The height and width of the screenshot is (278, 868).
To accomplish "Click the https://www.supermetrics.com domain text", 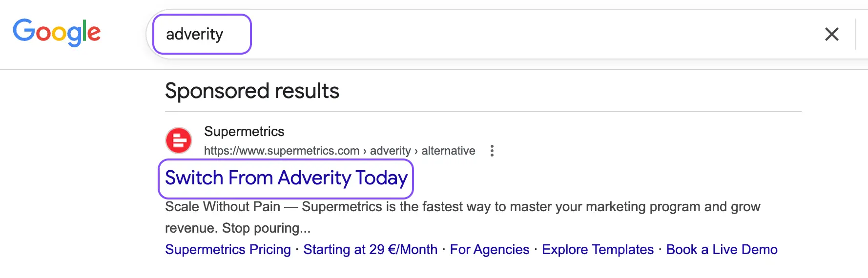I will pos(281,151).
